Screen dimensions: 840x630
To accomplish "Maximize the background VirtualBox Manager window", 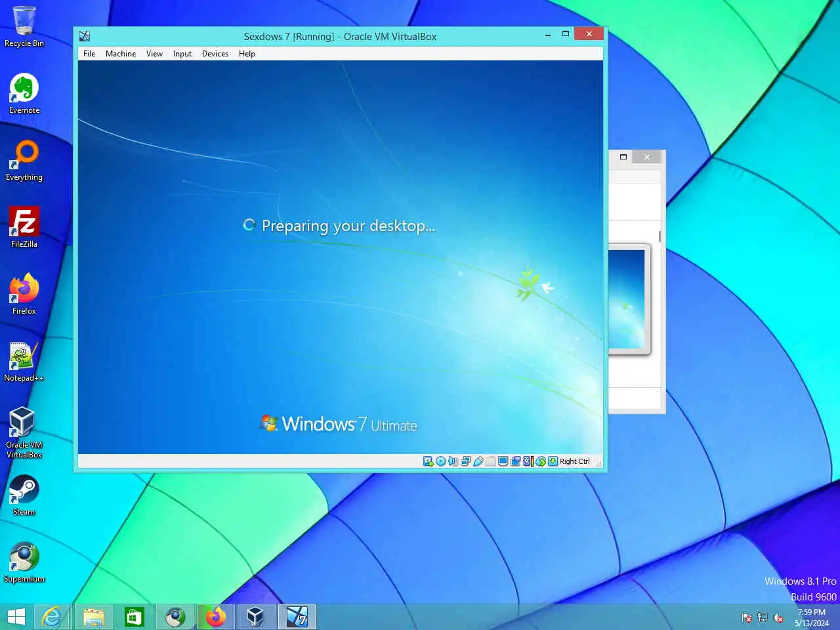I will [x=623, y=157].
